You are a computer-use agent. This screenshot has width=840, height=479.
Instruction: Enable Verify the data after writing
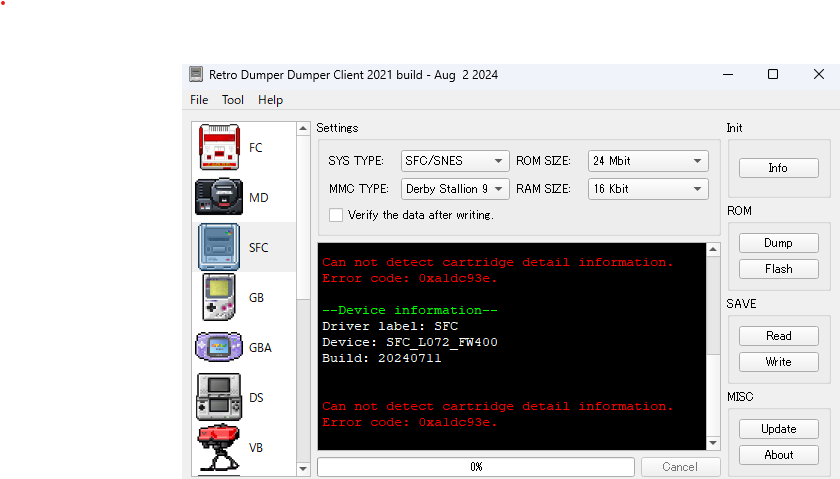[x=336, y=215]
